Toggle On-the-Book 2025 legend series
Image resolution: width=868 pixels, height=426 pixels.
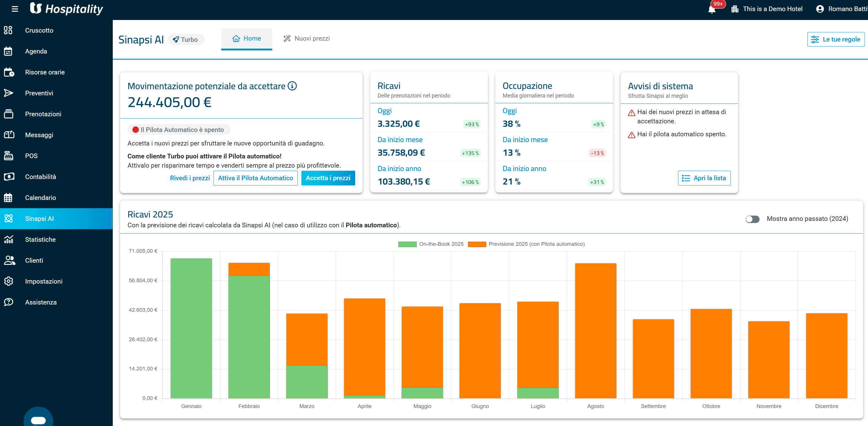click(x=431, y=244)
